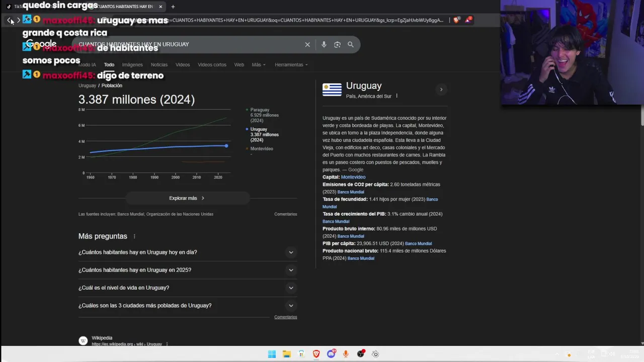Open the Herramientas dropdown
The width and height of the screenshot is (644, 362).
click(291, 65)
